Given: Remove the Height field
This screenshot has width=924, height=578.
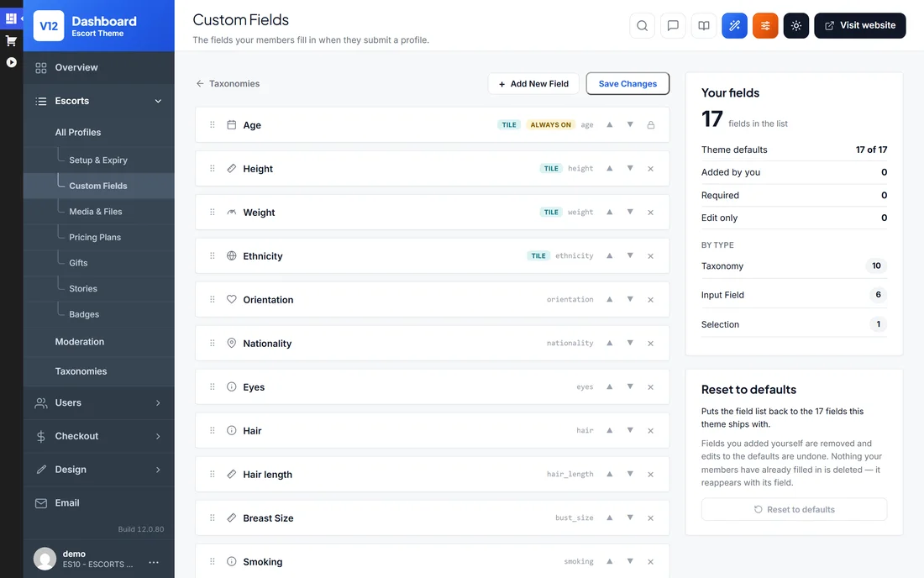Looking at the screenshot, I should point(650,169).
